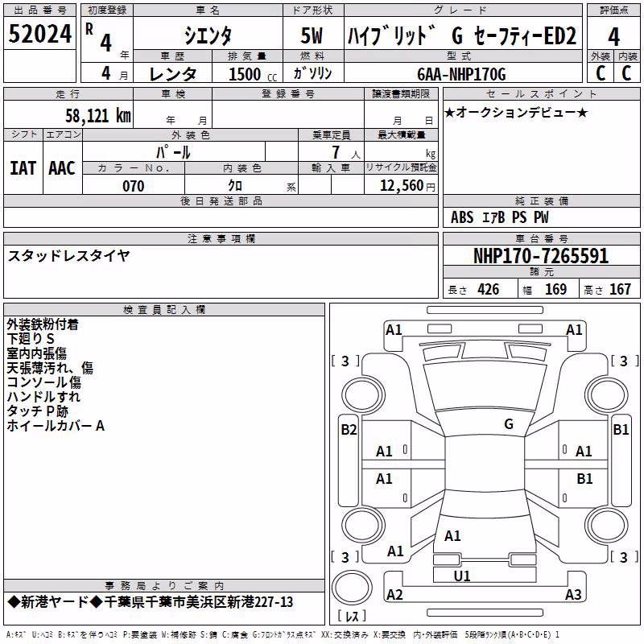Viewport: 644px width, 644px height.
Task: Click inspector note 外装鉄粉付着
Action: coord(43,324)
